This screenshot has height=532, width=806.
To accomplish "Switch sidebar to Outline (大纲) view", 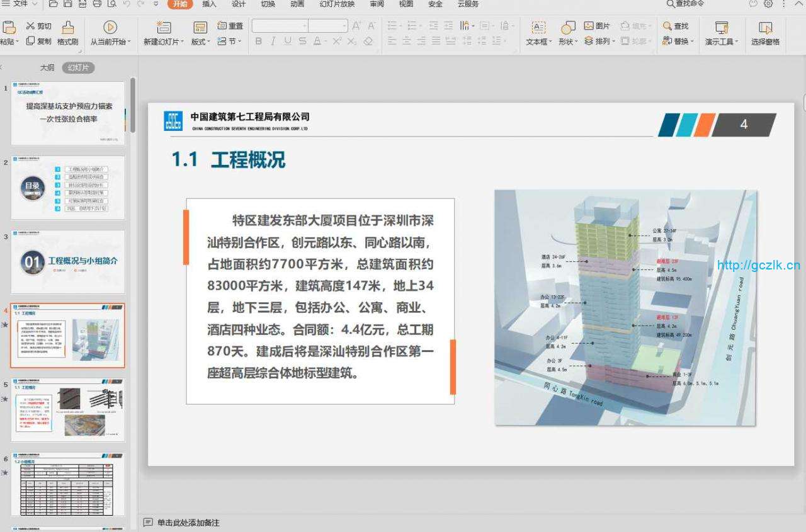I will point(47,67).
